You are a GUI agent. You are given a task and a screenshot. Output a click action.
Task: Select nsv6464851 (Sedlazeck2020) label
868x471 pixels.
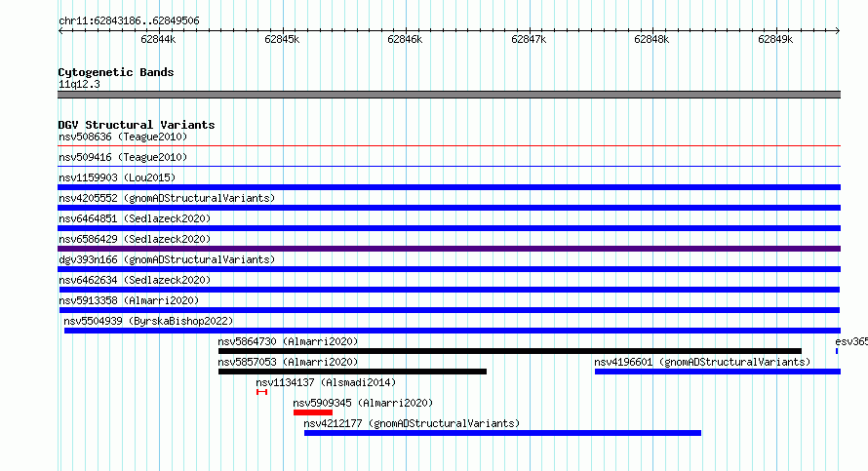pyautogui.click(x=135, y=218)
